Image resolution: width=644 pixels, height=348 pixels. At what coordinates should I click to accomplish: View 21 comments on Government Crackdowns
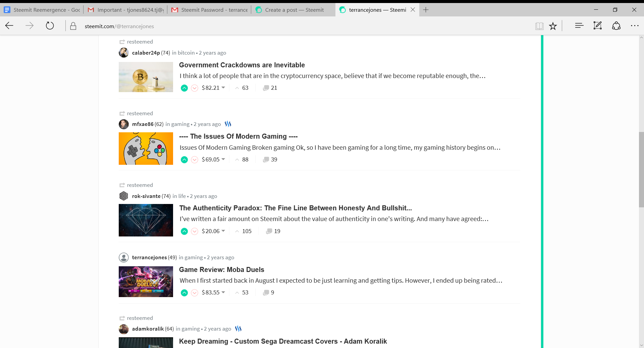point(270,88)
